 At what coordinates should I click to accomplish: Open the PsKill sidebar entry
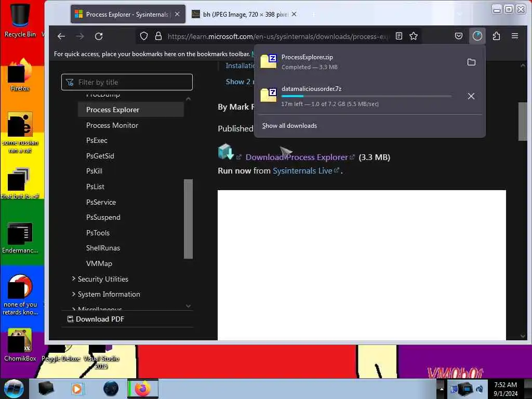tap(94, 171)
